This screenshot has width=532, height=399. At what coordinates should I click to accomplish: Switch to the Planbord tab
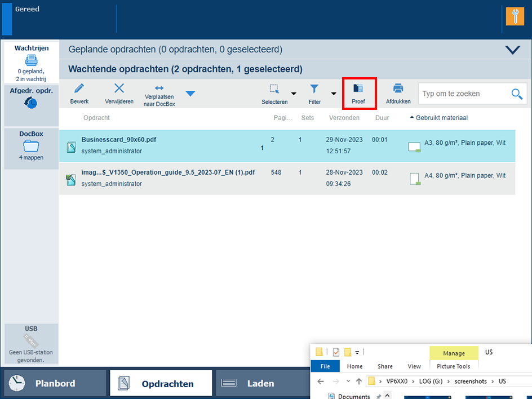tap(55, 383)
